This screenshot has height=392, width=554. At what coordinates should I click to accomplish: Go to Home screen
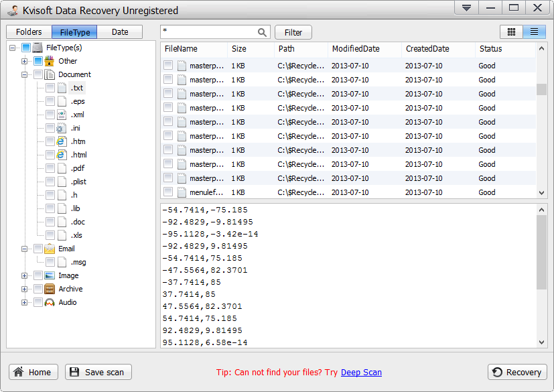(33, 372)
